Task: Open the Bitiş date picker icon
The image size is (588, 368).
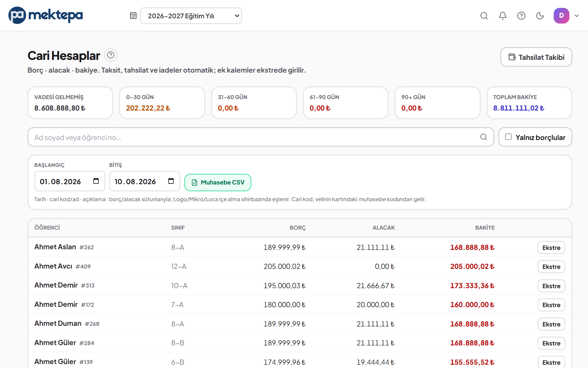Action: tap(171, 181)
